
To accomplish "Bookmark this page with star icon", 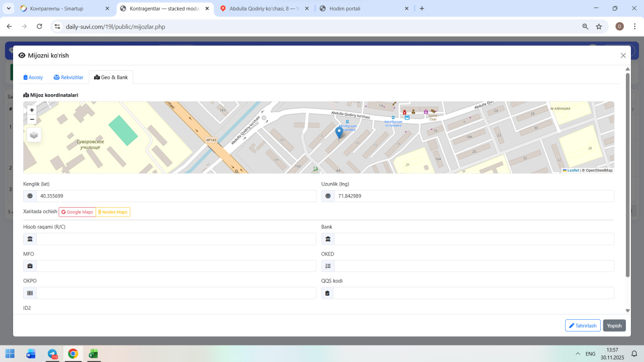I will click(x=599, y=27).
